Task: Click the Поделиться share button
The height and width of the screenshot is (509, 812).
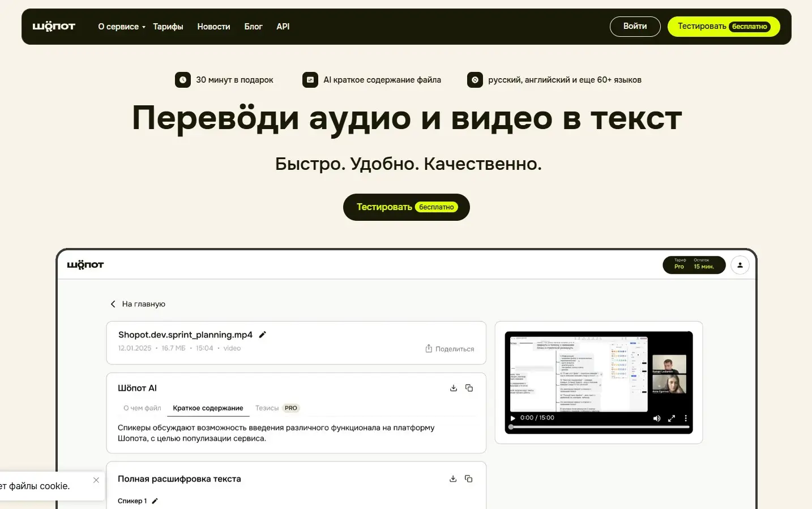Action: [x=450, y=349]
